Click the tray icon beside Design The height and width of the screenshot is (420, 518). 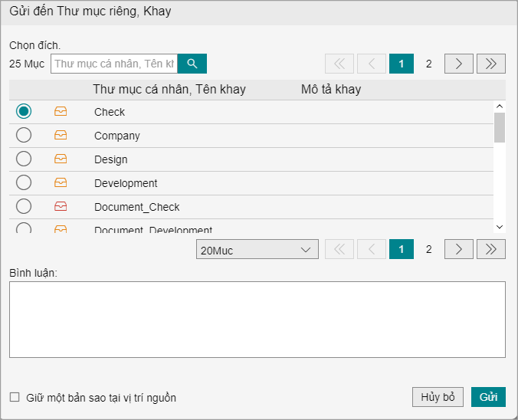click(x=61, y=159)
